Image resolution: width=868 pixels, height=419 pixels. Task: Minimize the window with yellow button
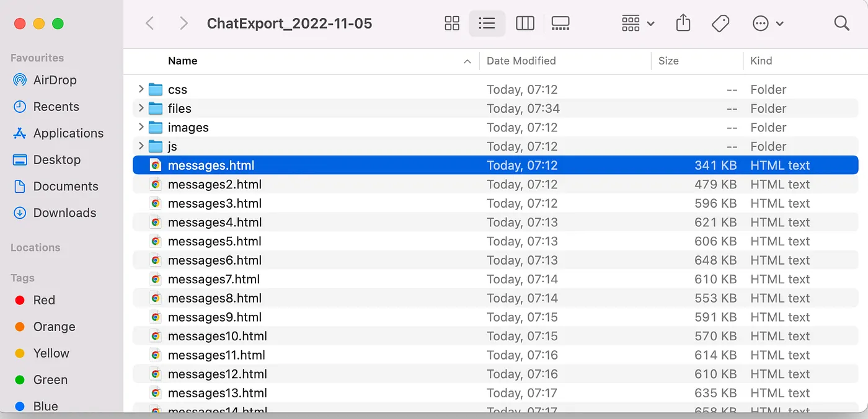[x=38, y=24]
